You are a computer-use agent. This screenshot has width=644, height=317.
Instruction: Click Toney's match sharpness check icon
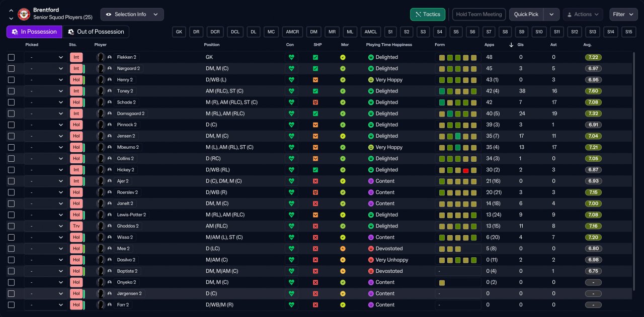[x=315, y=91]
